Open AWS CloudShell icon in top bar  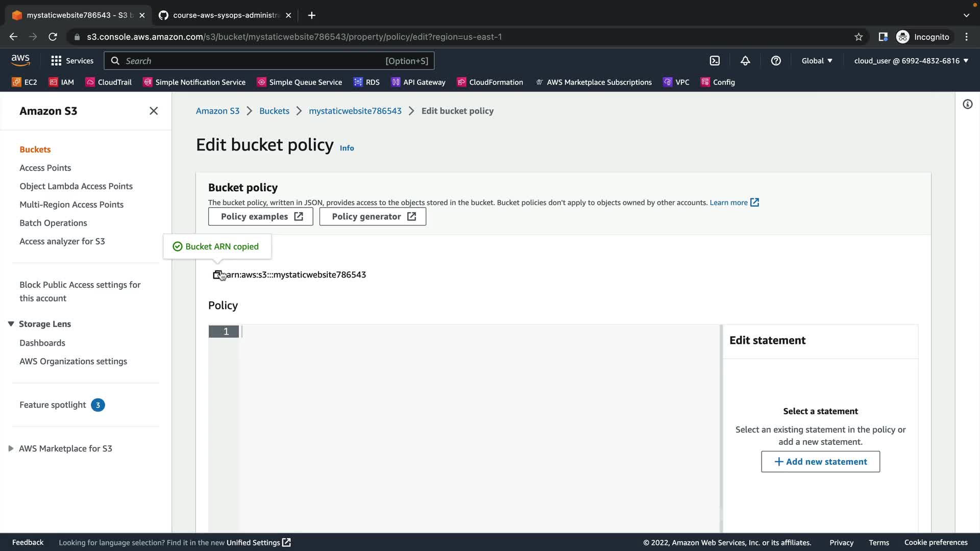pos(715,61)
